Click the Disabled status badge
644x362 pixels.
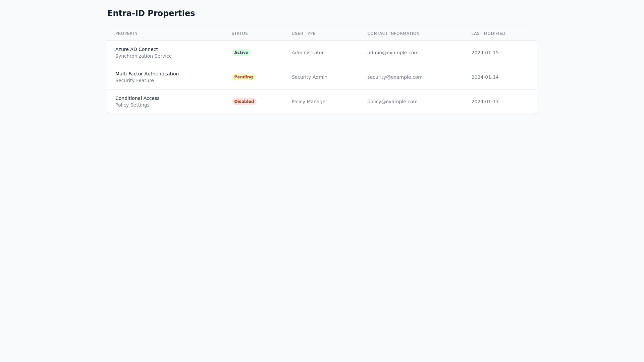click(244, 102)
